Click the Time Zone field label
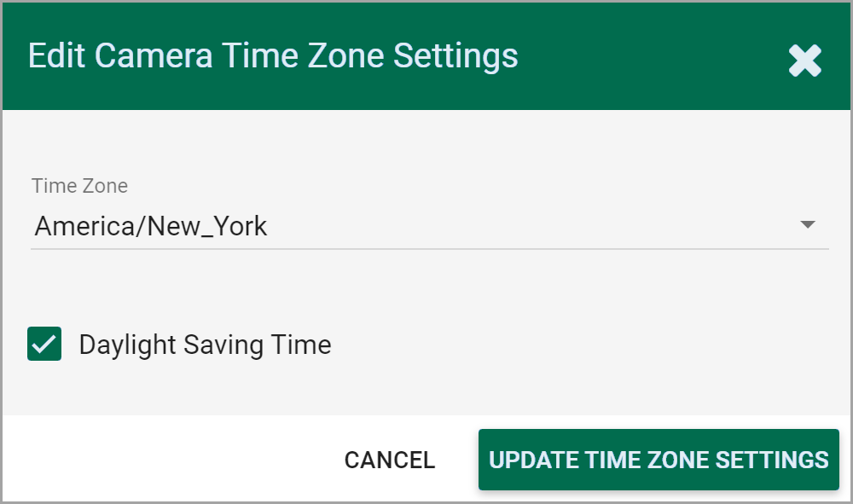 tap(79, 185)
